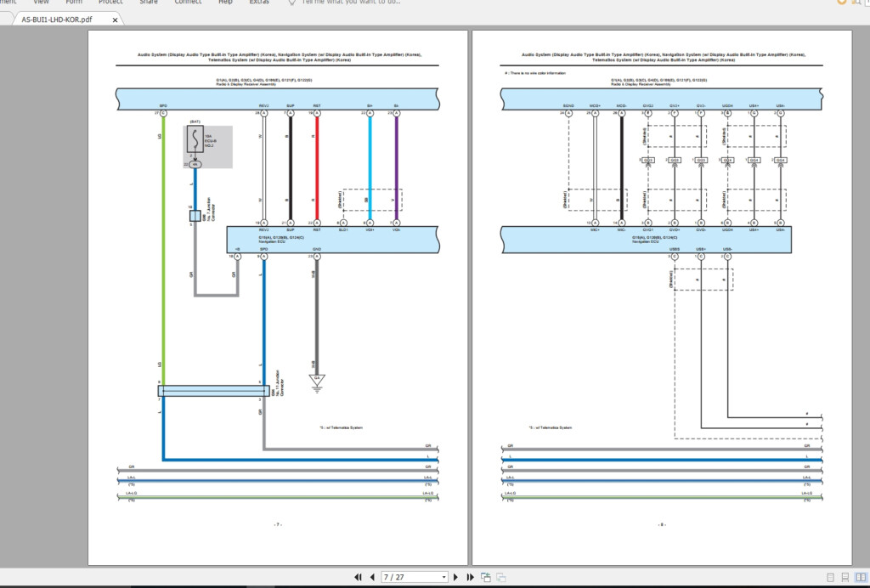This screenshot has width=870, height=588.
Task: Go to the previous page
Action: click(372, 577)
